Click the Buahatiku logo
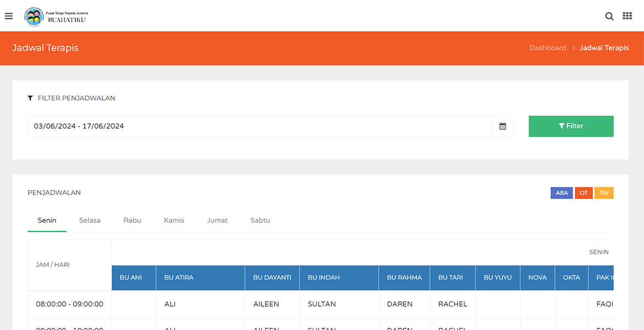Screen dimensions: 644x330 (x=56, y=16)
